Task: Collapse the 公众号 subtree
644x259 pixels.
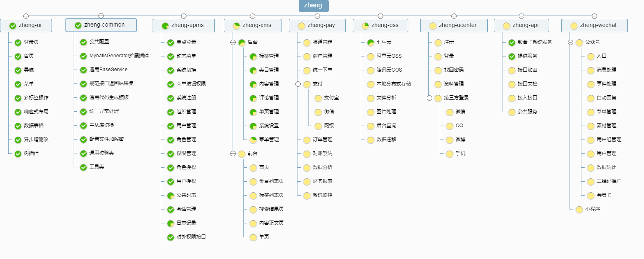Action: pyautogui.click(x=570, y=42)
